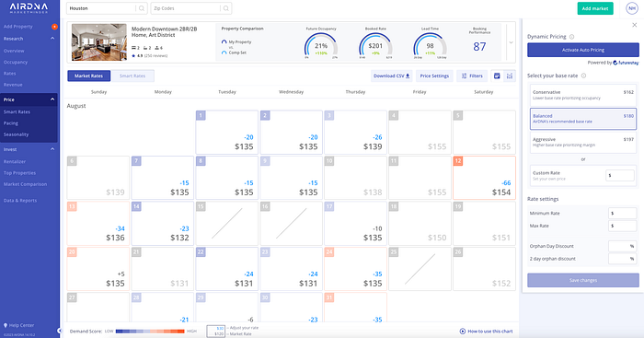
Task: Click the Future Occupancy 21% gauge
Action: point(321,46)
